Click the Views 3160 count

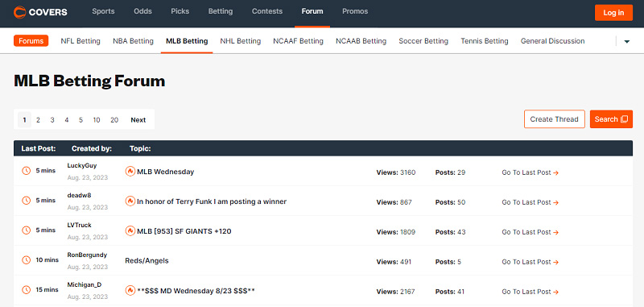(396, 172)
